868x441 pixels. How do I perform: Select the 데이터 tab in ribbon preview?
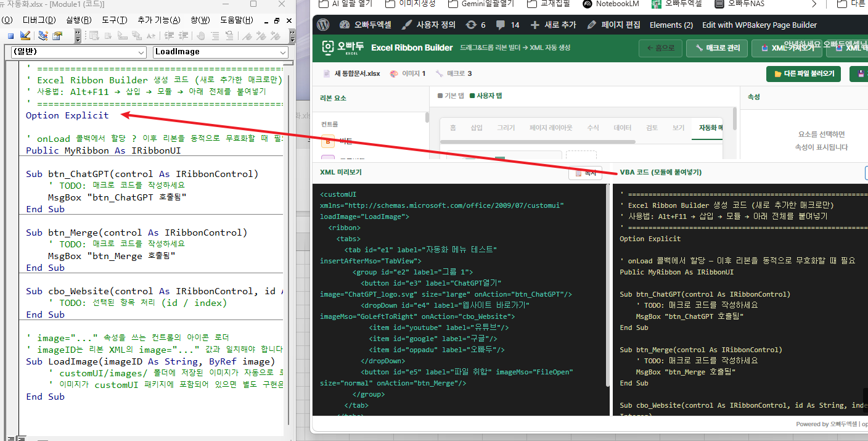tap(623, 128)
